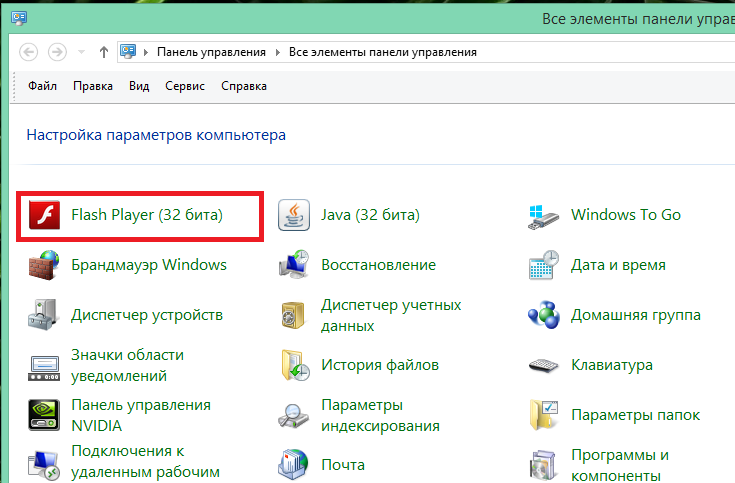Click the Настройка параметров компьютера heading

(156, 135)
